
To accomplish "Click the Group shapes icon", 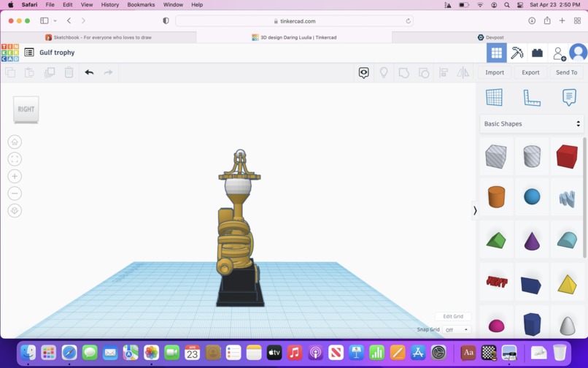I will coord(404,72).
